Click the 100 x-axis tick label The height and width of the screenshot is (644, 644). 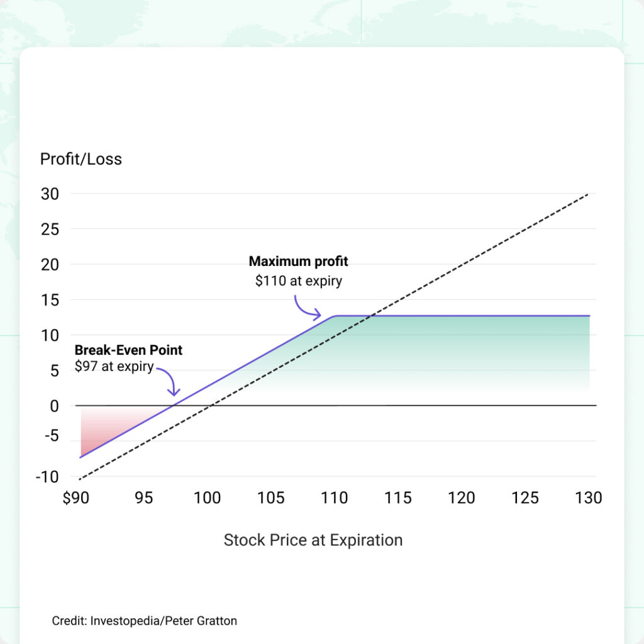tap(208, 498)
